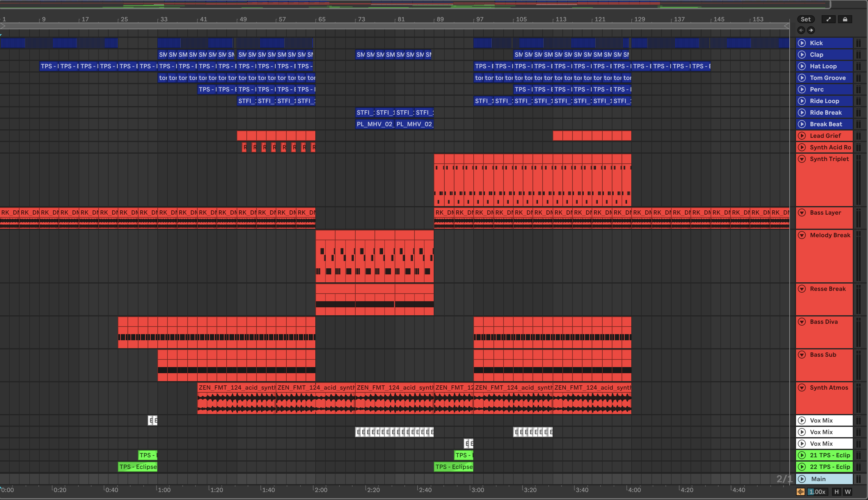Screen dimensions: 868x500
Task: Jump to previous locator arrow
Action: pyautogui.click(x=801, y=30)
